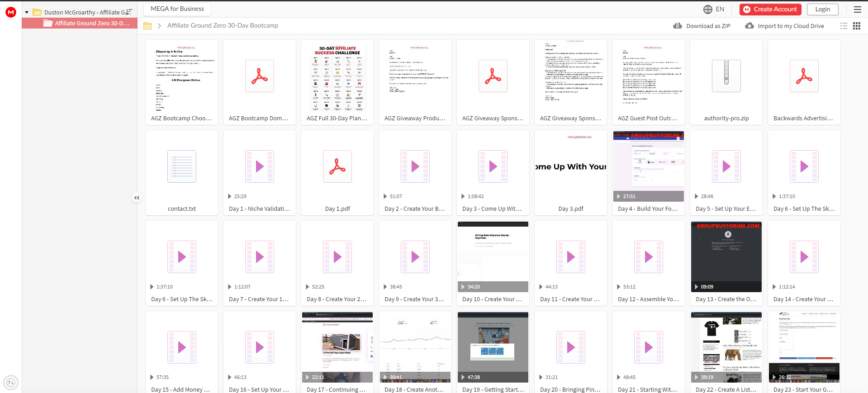
Task: Open the Day 1.pdf file icon
Action: 337,166
